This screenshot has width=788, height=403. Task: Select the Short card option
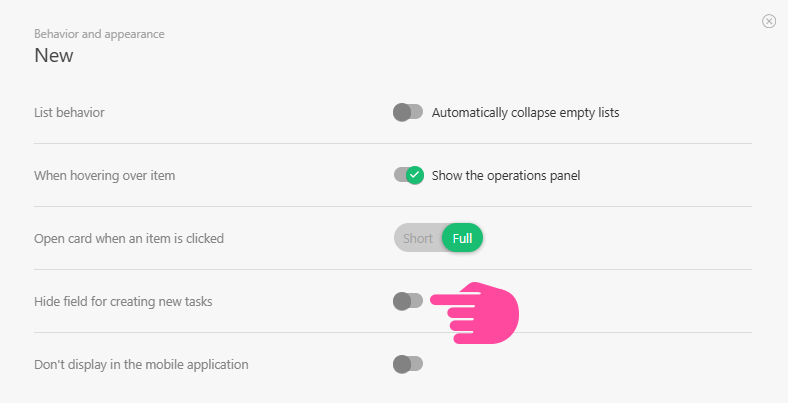pyautogui.click(x=418, y=238)
